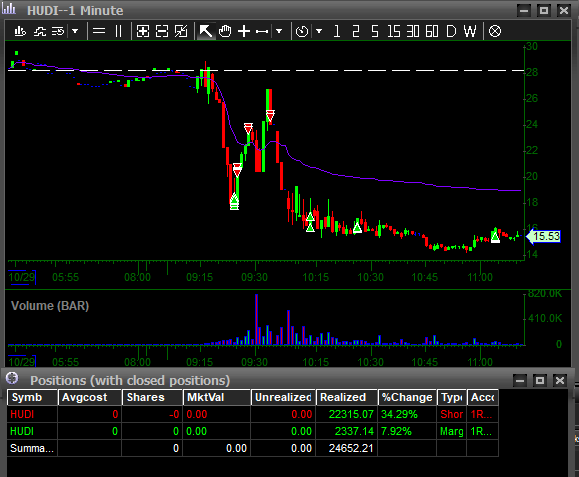Switch chart to 15 minute interval

[x=394, y=31]
